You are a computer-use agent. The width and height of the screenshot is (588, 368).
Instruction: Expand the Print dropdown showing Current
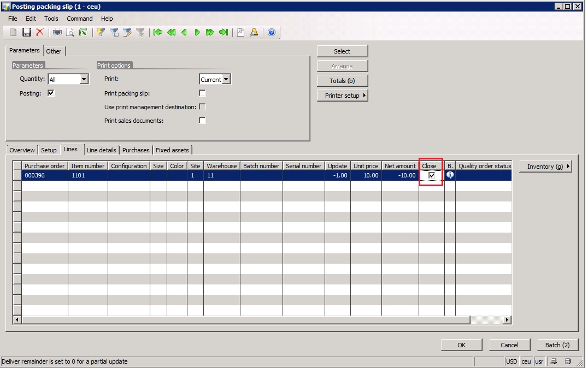tap(226, 80)
